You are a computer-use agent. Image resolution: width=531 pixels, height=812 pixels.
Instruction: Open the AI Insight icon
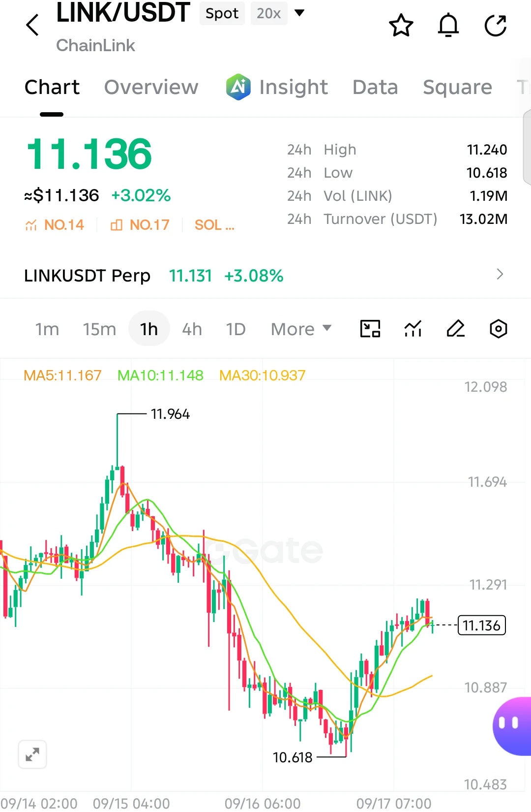(238, 87)
